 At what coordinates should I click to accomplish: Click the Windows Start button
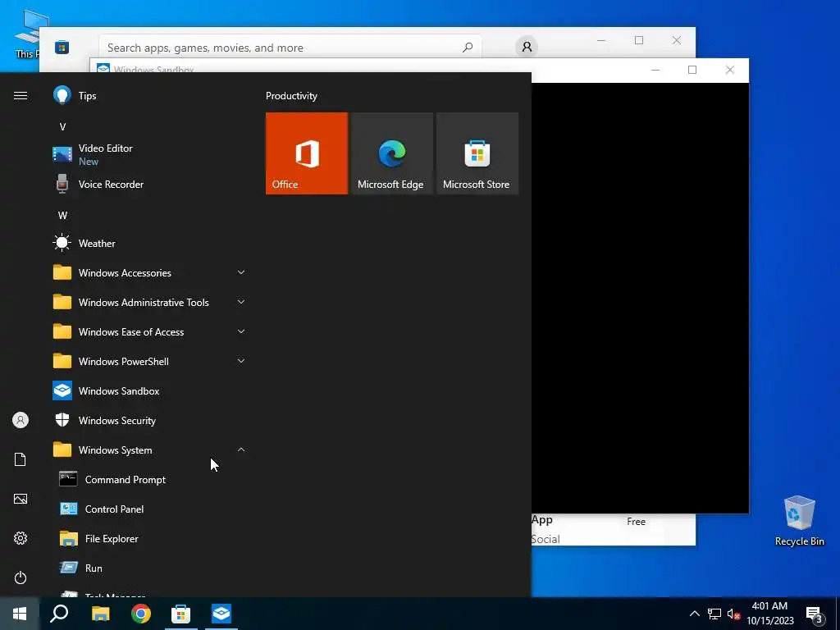coord(20,614)
